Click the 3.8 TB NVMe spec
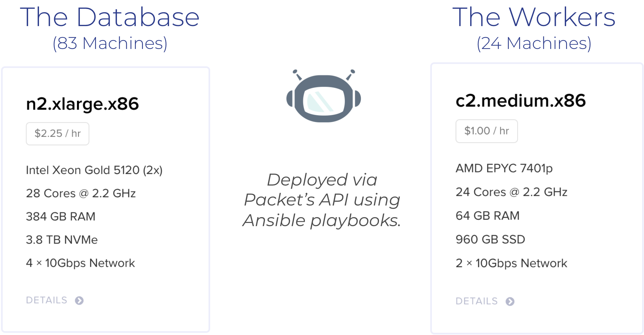Viewport: 644px width, 335px height. [62, 240]
